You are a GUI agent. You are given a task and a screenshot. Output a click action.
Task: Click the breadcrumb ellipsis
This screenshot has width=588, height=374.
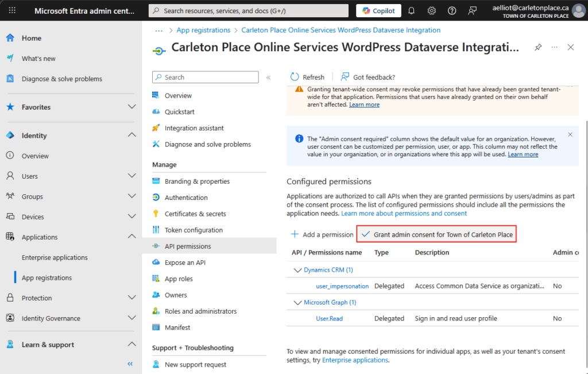[159, 30]
